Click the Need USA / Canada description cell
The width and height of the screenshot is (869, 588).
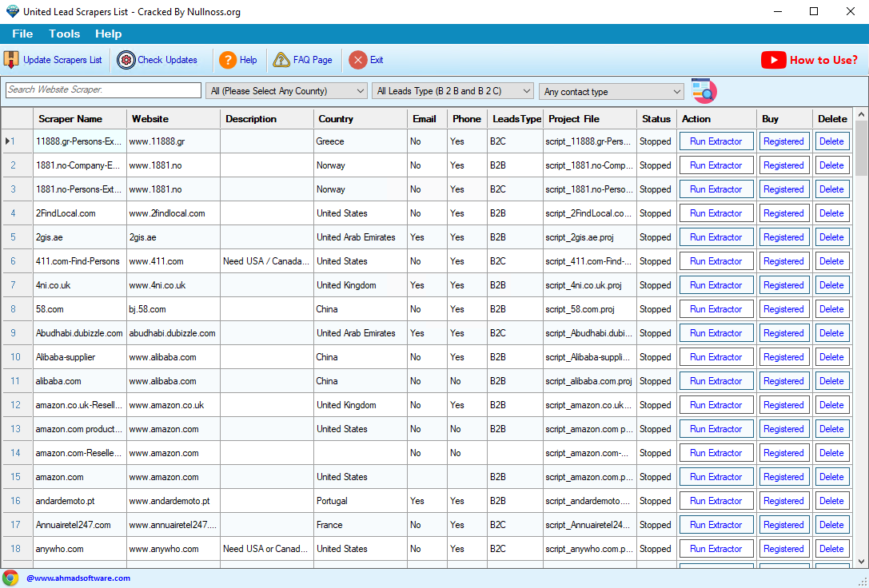pyautogui.click(x=266, y=261)
